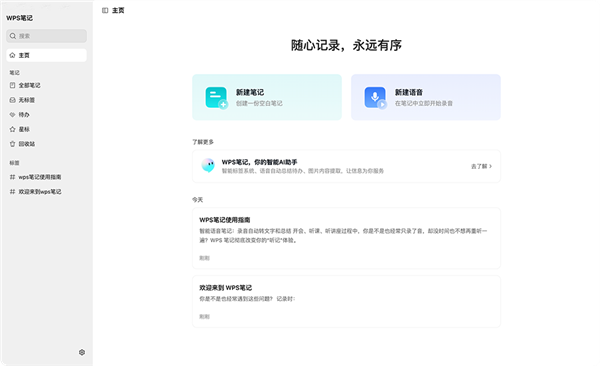
Task: Create a blank note via 新建笔记 card
Action: coord(267,97)
